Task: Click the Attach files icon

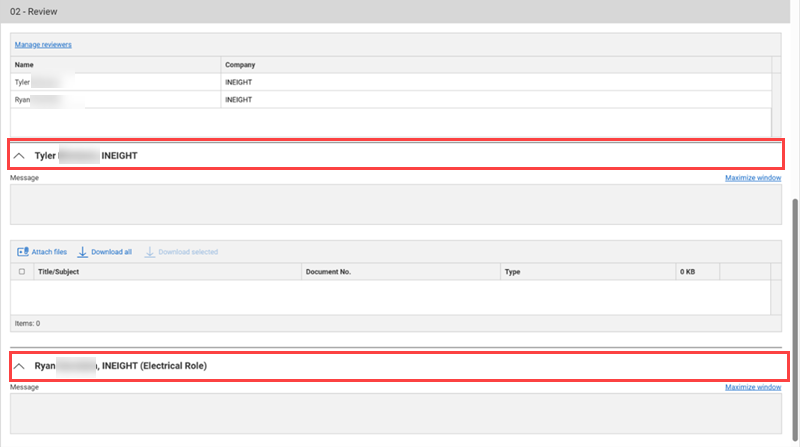Action: [x=22, y=252]
